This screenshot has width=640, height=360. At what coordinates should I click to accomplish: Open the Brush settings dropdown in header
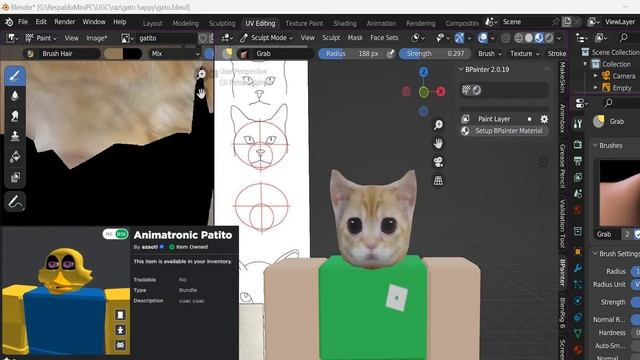(x=490, y=53)
